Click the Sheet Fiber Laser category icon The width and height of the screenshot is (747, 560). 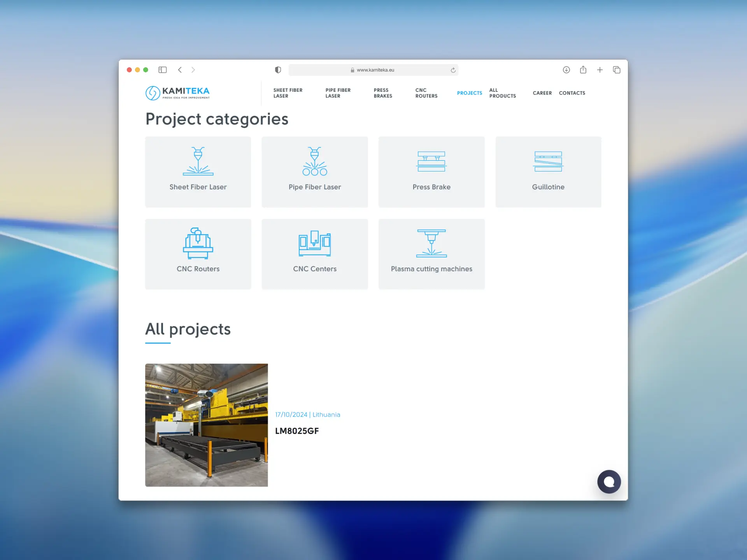pyautogui.click(x=198, y=161)
